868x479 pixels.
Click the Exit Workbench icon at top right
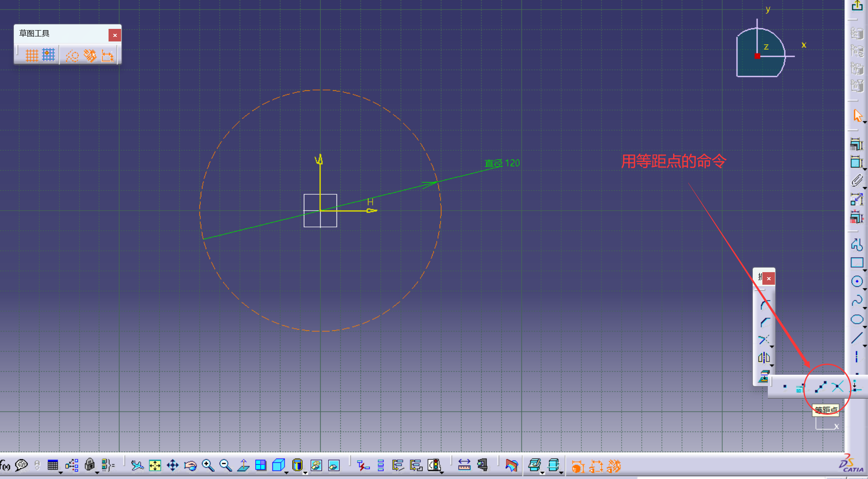[857, 6]
